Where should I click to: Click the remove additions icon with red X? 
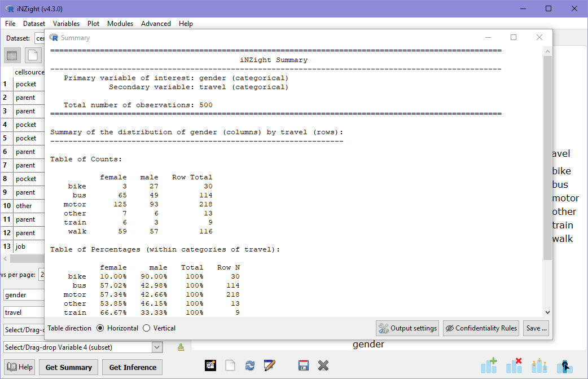point(514,365)
